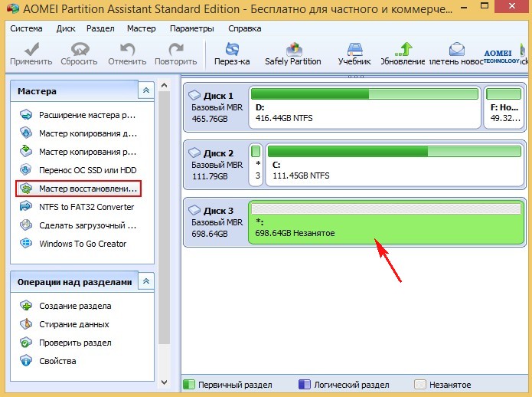Open the Мастер menu
532x397 pixels.
(x=141, y=28)
